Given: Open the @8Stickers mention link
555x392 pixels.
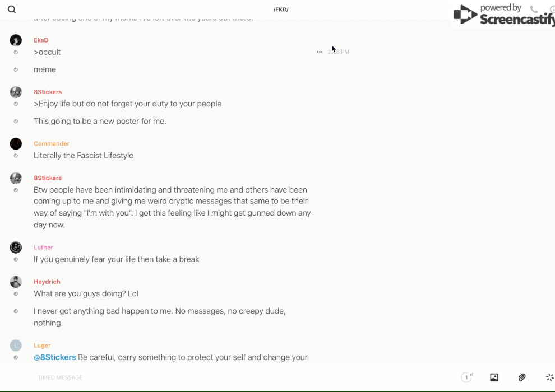Looking at the screenshot, I should pyautogui.click(x=55, y=357).
